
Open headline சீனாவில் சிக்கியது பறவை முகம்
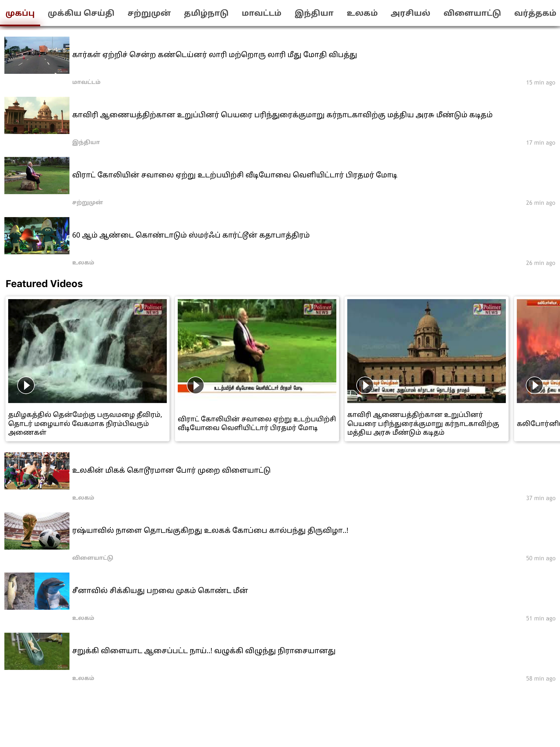coord(160,590)
